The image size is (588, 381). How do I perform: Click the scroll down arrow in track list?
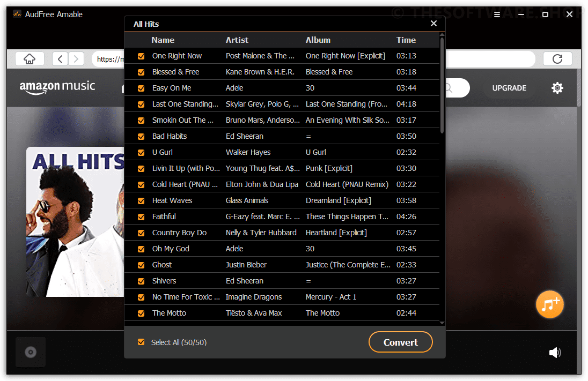(x=442, y=323)
